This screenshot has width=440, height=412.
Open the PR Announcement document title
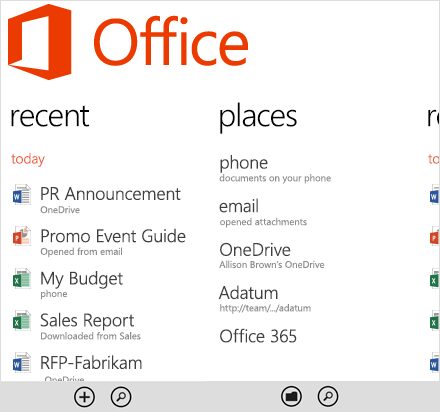(110, 194)
